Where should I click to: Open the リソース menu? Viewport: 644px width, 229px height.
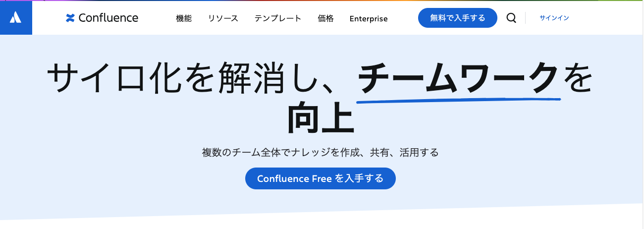pos(223,19)
